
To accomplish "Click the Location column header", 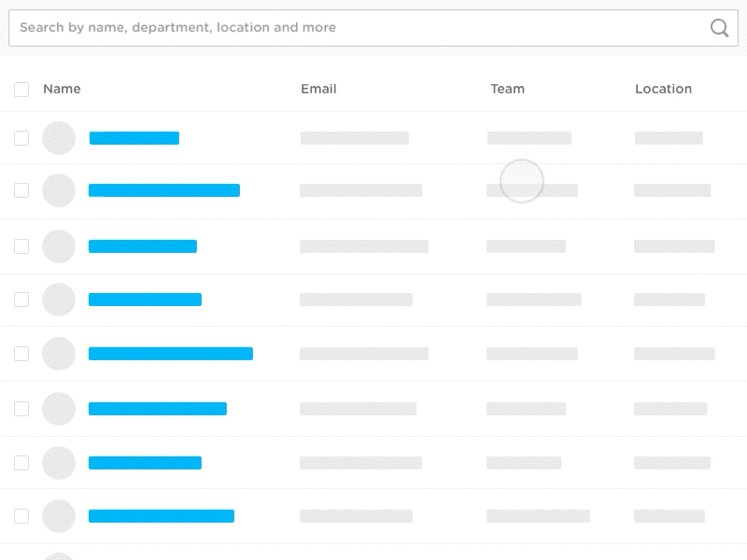I will tap(663, 89).
